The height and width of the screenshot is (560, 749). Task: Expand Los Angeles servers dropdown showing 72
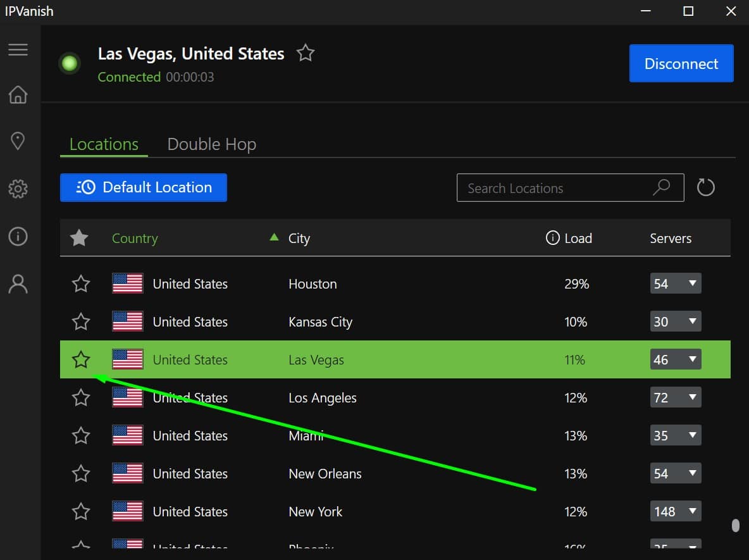tap(676, 397)
